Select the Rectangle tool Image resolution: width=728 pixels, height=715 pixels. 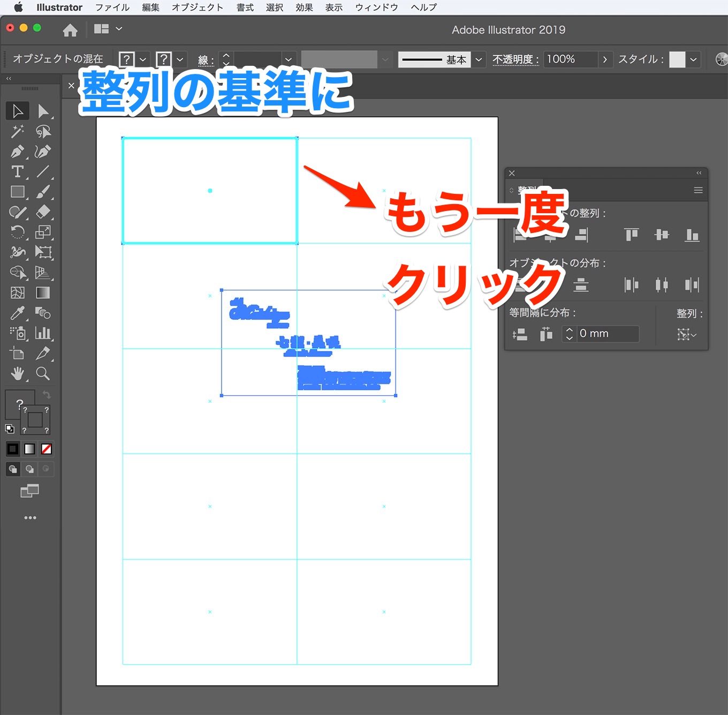click(x=18, y=192)
